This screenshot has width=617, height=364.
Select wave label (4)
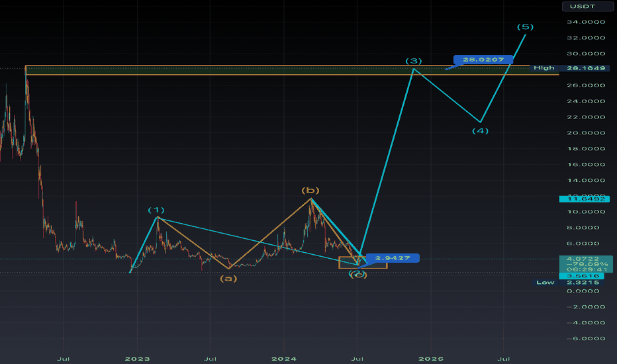pyautogui.click(x=481, y=130)
